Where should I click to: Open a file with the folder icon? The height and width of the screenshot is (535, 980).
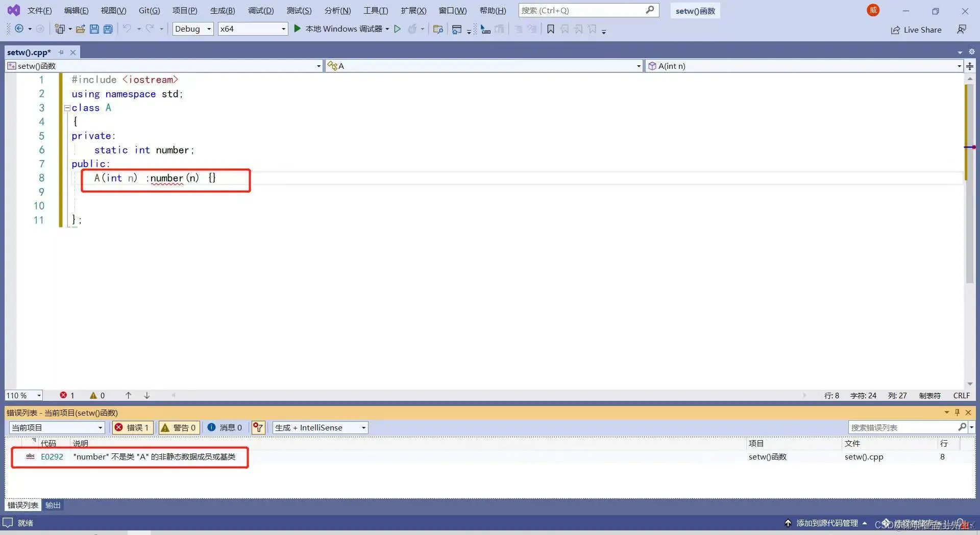point(80,29)
